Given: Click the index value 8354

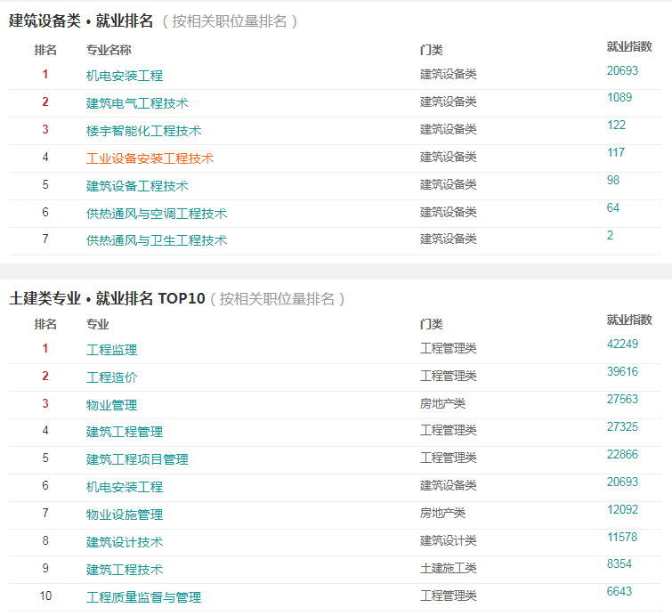Looking at the screenshot, I should pos(619,563).
